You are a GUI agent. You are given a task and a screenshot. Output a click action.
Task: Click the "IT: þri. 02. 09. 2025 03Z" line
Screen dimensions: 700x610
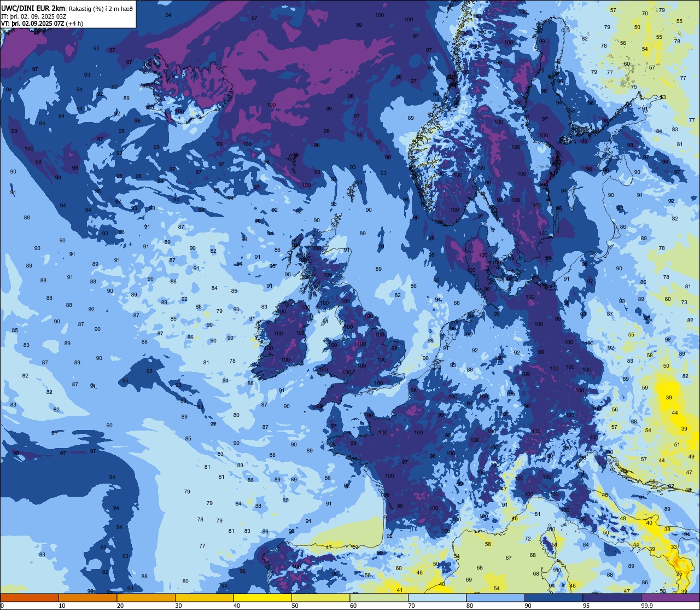pyautogui.click(x=34, y=16)
